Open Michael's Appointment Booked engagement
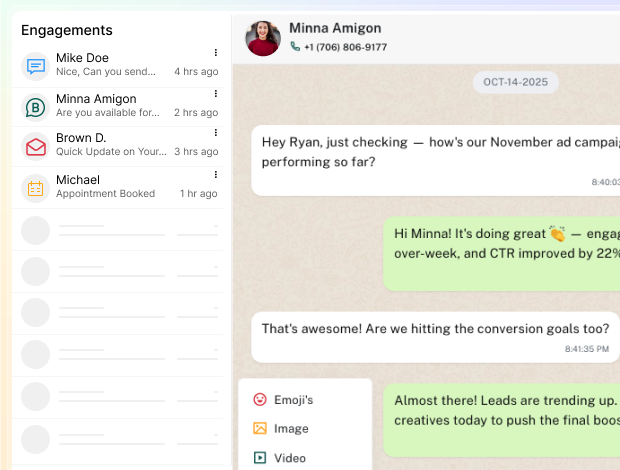This screenshot has height=470, width=620. click(120, 187)
